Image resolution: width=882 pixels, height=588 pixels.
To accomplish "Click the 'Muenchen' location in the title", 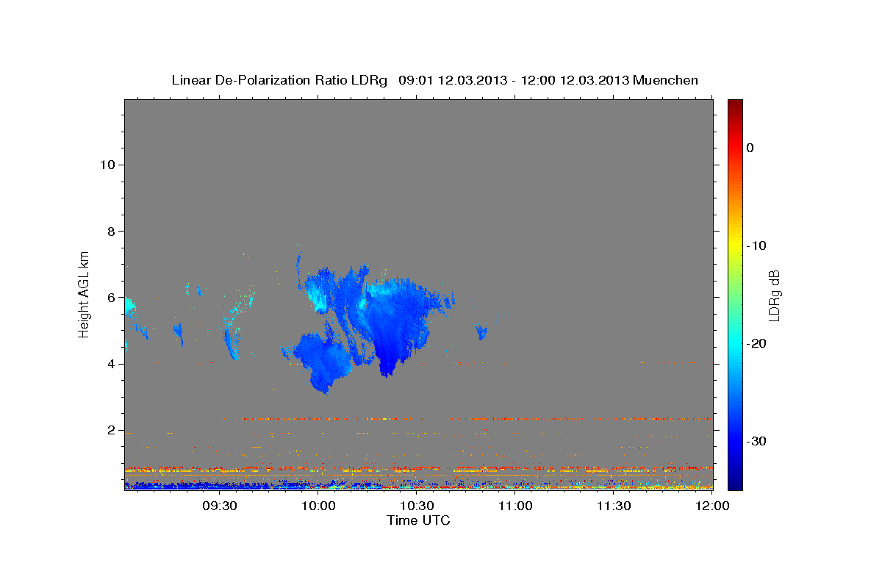I will (666, 80).
